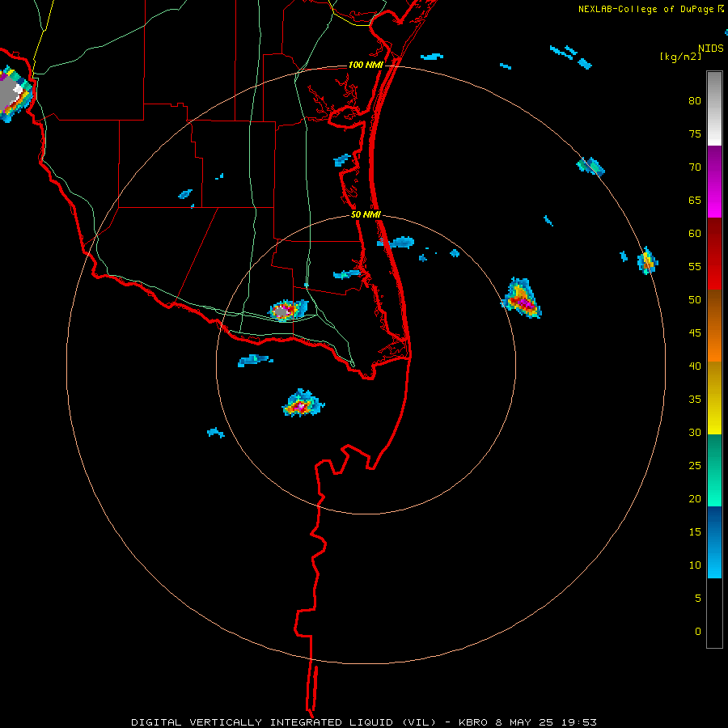The height and width of the screenshot is (728, 728).
Task: Click the 100 NMI range ring label
Action: coord(366,65)
